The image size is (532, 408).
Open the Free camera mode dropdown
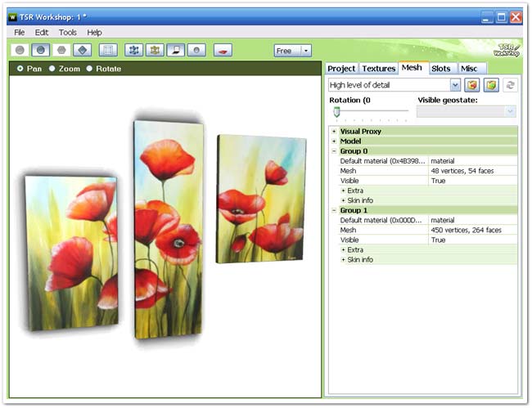pyautogui.click(x=306, y=51)
